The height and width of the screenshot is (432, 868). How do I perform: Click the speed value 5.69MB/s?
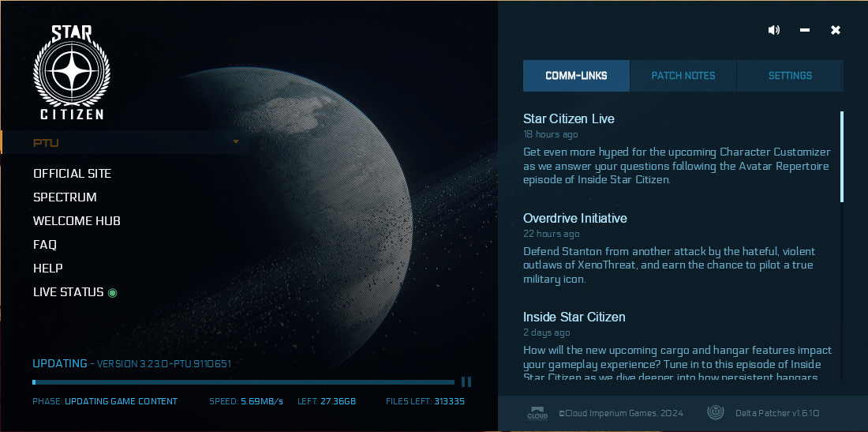pyautogui.click(x=262, y=401)
